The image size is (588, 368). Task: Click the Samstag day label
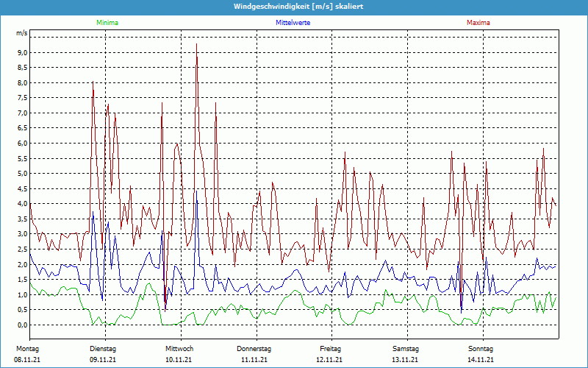406,349
